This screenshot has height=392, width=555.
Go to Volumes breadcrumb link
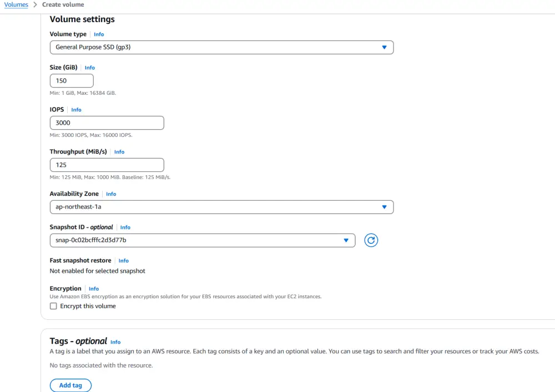coord(16,4)
